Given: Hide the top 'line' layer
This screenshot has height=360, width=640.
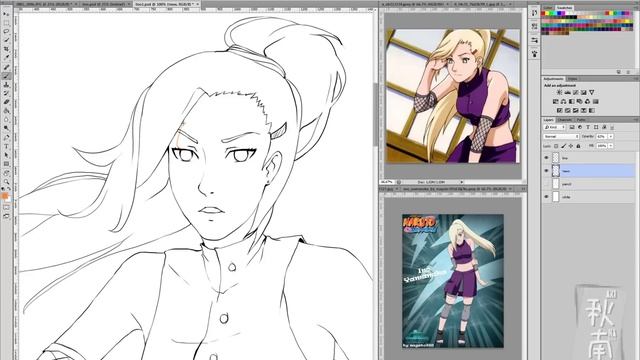Looking at the screenshot, I should tap(547, 158).
